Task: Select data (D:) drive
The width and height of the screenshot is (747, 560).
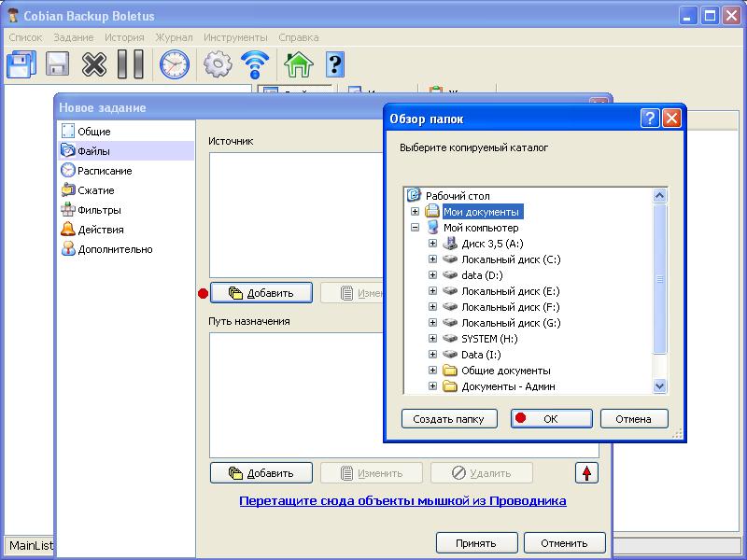Action: (x=482, y=275)
